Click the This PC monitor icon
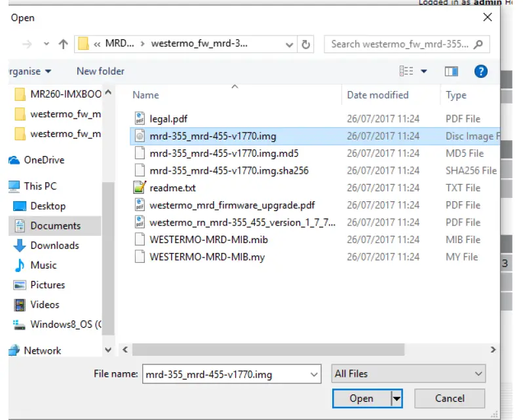Image resolution: width=523 pixels, height=420 pixels. pyautogui.click(x=14, y=186)
